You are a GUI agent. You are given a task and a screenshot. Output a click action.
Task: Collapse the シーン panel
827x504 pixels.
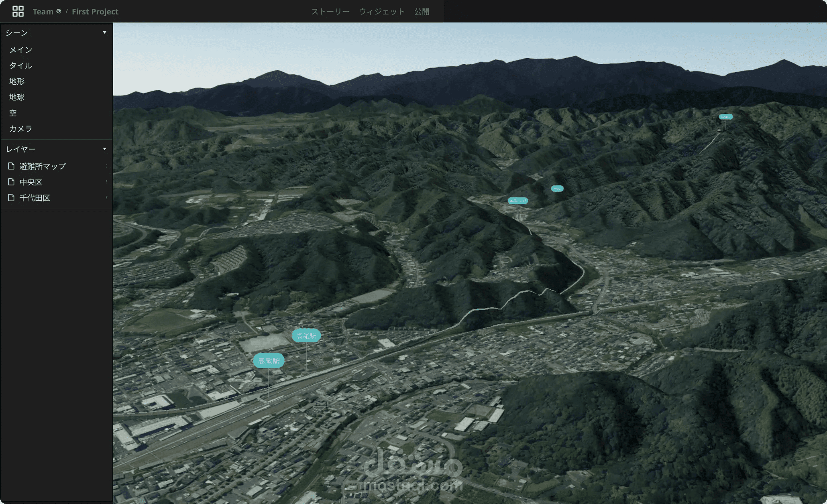click(x=104, y=33)
